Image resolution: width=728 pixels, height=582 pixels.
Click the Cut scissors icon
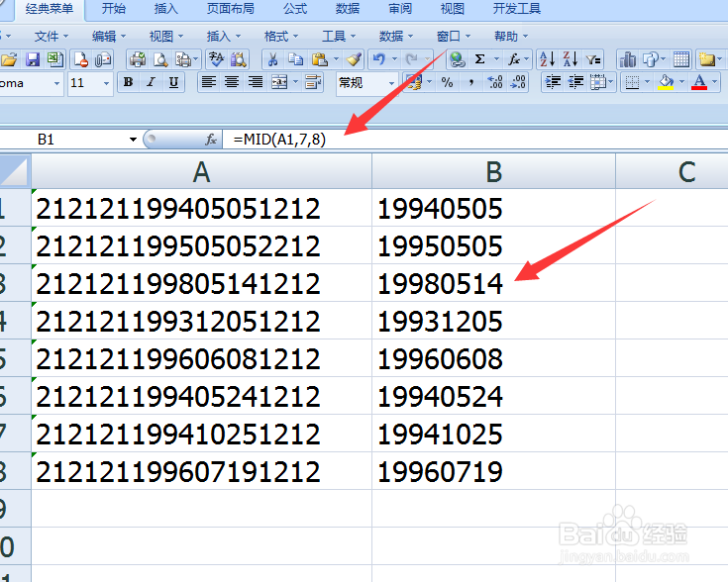[x=273, y=59]
